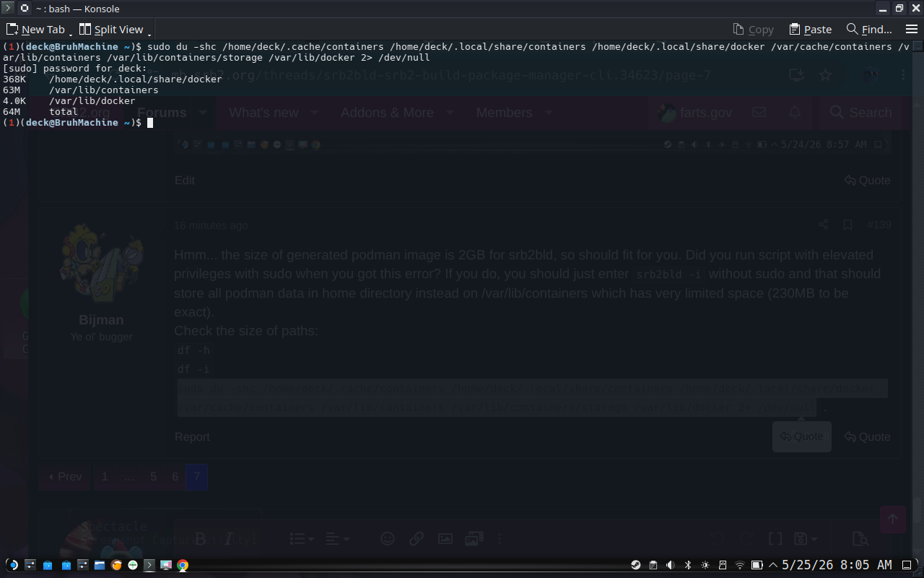Open the clock showing 8:05 AM
Screen dimensions: 924x578
[837, 565]
